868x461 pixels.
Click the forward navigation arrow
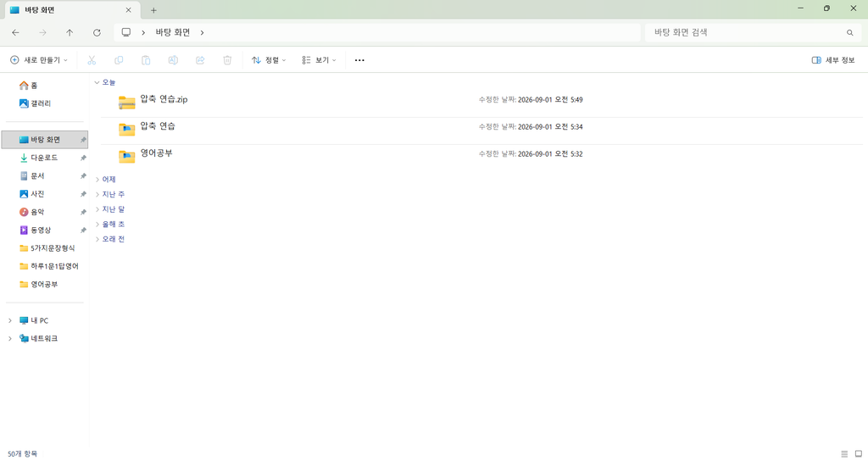click(42, 33)
